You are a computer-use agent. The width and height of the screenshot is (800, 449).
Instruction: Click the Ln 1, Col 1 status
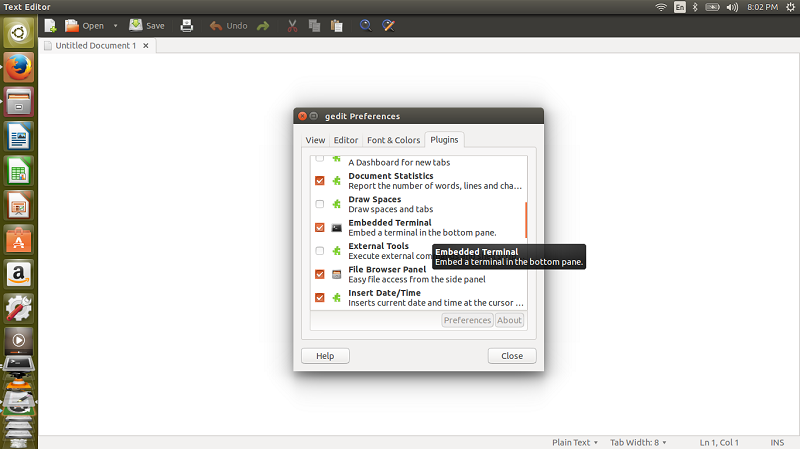(719, 442)
